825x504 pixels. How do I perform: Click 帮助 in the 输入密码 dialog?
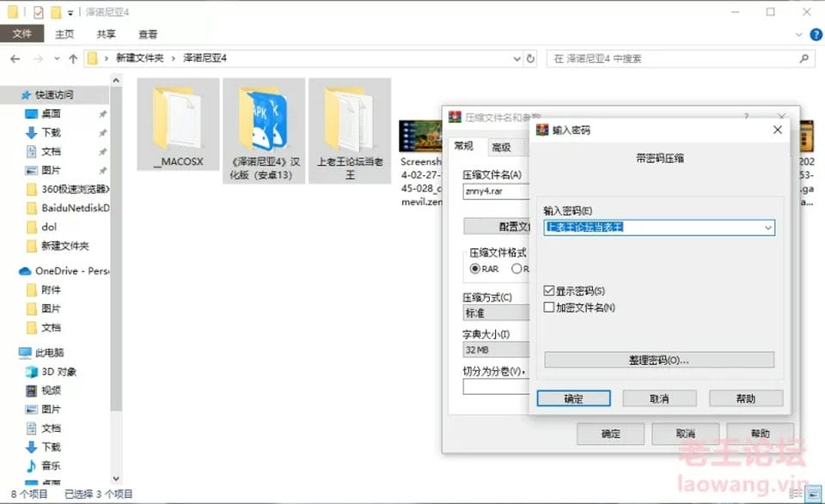click(746, 398)
